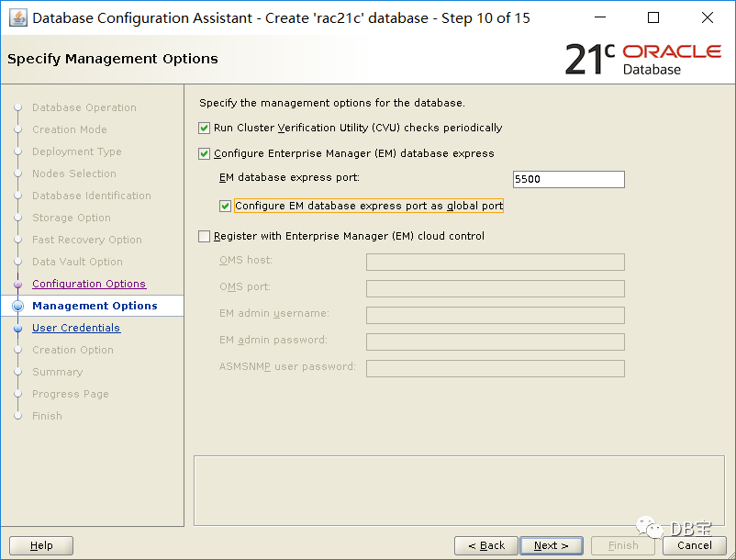Click Database Identification step in sidebar
The width and height of the screenshot is (736, 560).
[92, 196]
